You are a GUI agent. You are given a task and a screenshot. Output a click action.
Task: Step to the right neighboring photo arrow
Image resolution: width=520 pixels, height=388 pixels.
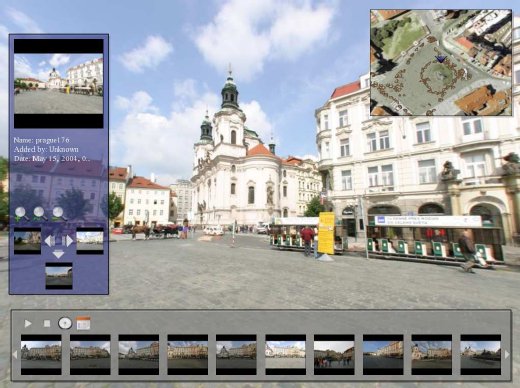(68, 241)
